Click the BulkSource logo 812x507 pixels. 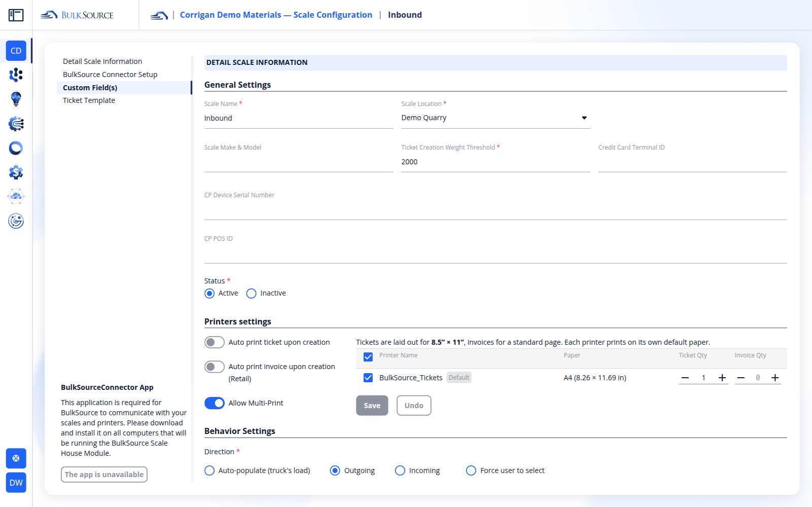[x=77, y=15]
